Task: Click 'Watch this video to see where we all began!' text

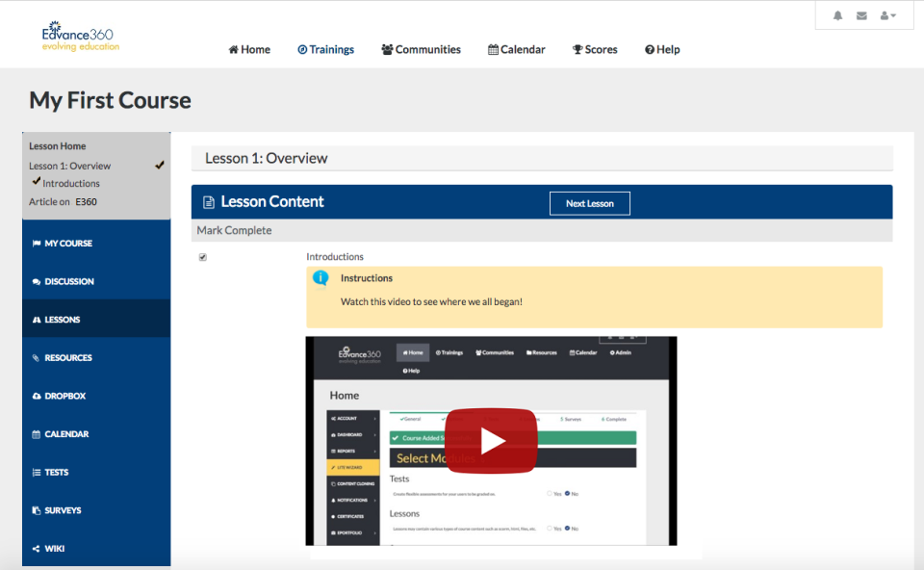Action: click(x=431, y=301)
